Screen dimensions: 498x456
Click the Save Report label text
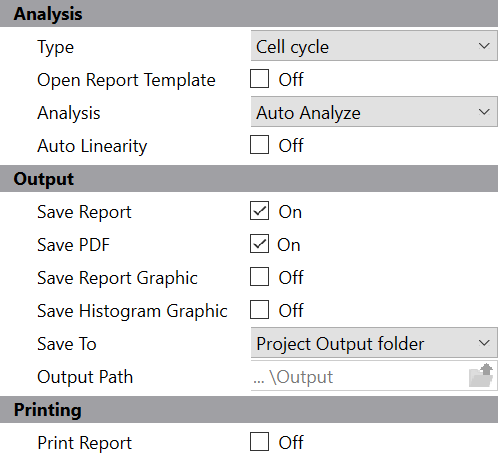click(84, 212)
